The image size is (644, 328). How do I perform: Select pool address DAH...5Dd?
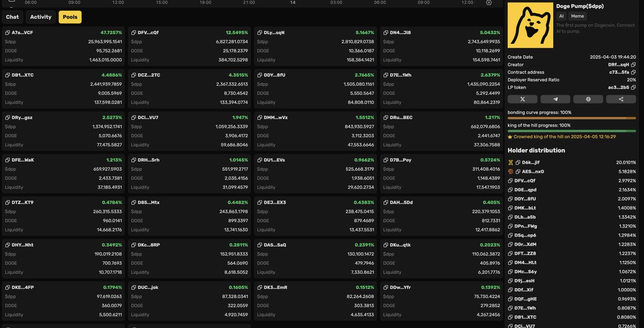(x=401, y=203)
